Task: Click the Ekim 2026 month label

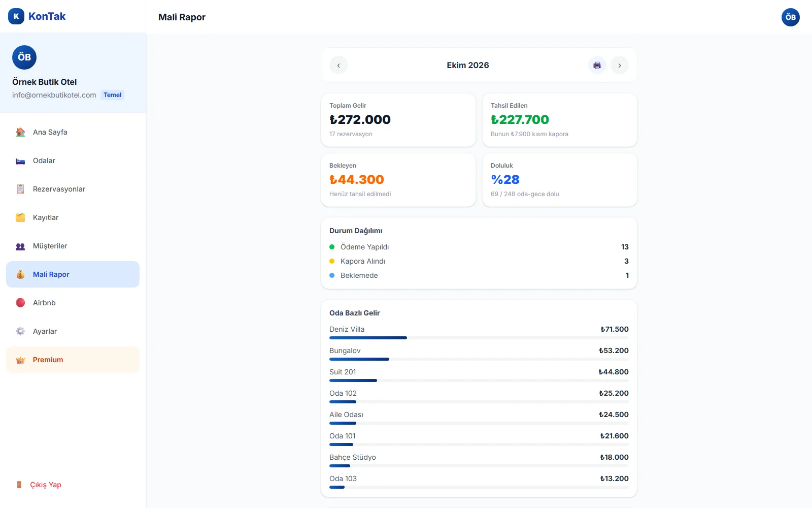Action: [x=468, y=65]
